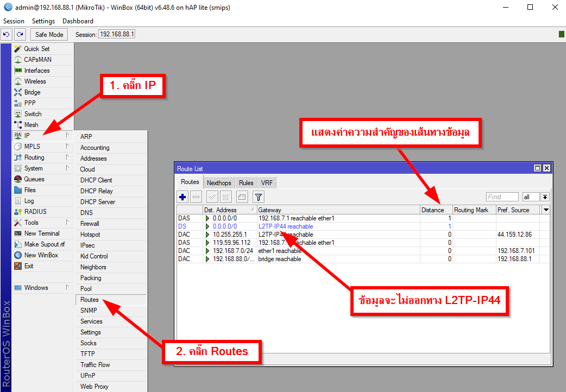This screenshot has height=392, width=566.
Task: Select the route 119.59.96.112
Action: [363, 243]
